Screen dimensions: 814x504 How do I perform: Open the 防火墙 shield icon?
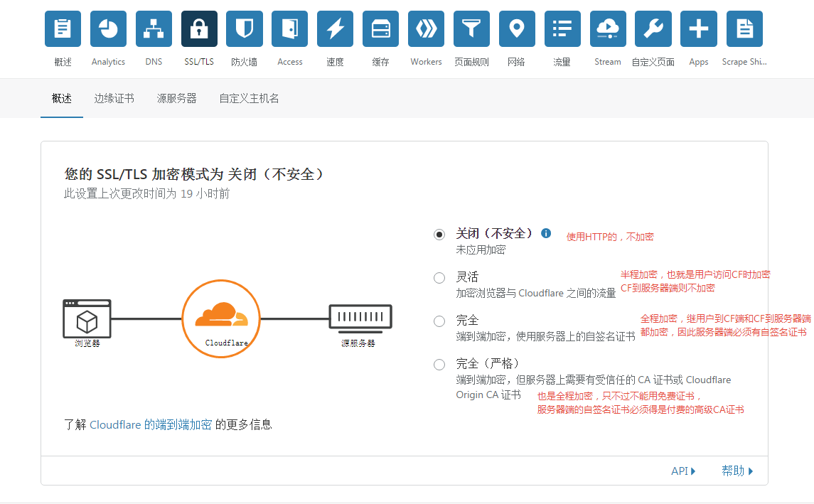[x=245, y=29]
